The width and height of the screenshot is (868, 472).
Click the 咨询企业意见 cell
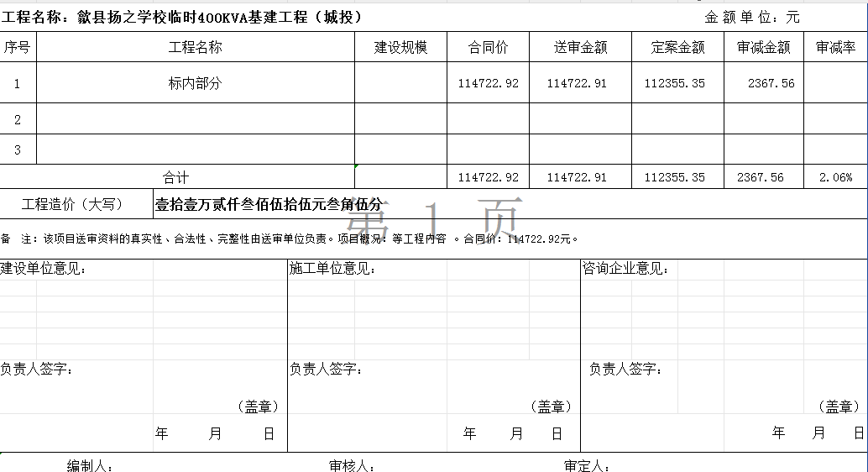pyautogui.click(x=625, y=269)
